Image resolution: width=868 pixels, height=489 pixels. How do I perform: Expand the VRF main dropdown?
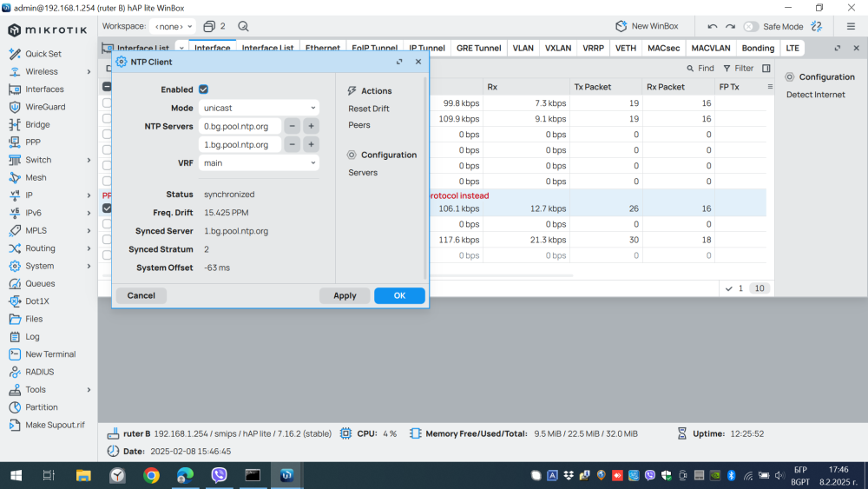[x=259, y=162]
